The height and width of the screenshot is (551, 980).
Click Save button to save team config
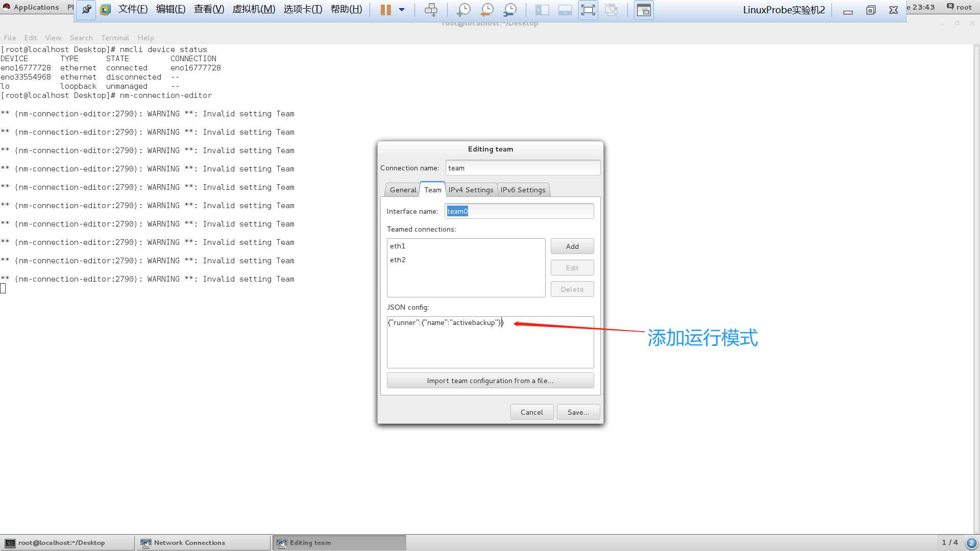click(x=576, y=412)
